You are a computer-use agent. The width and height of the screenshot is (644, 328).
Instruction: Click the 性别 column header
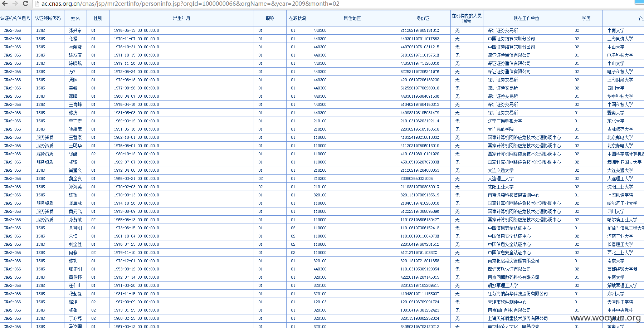(x=98, y=18)
